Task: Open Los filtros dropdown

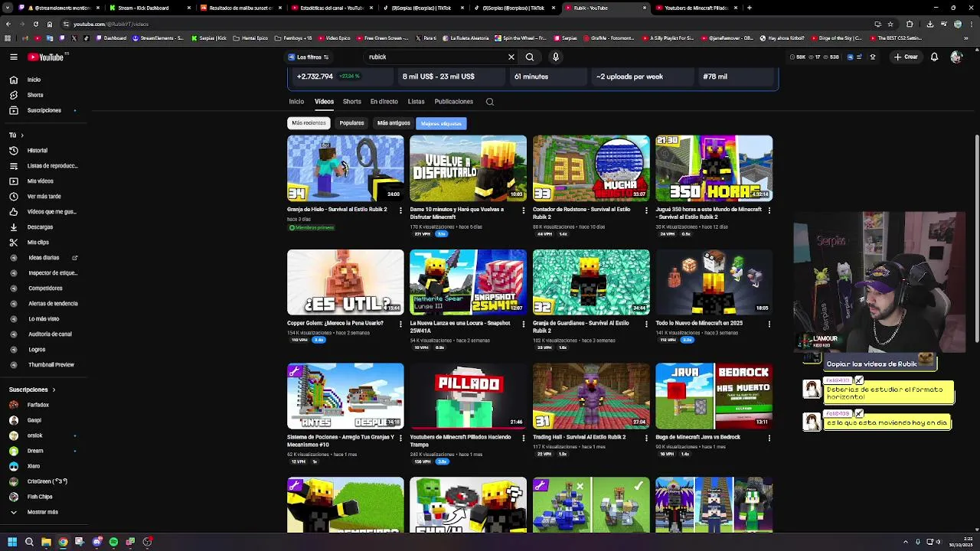Action: (x=309, y=57)
